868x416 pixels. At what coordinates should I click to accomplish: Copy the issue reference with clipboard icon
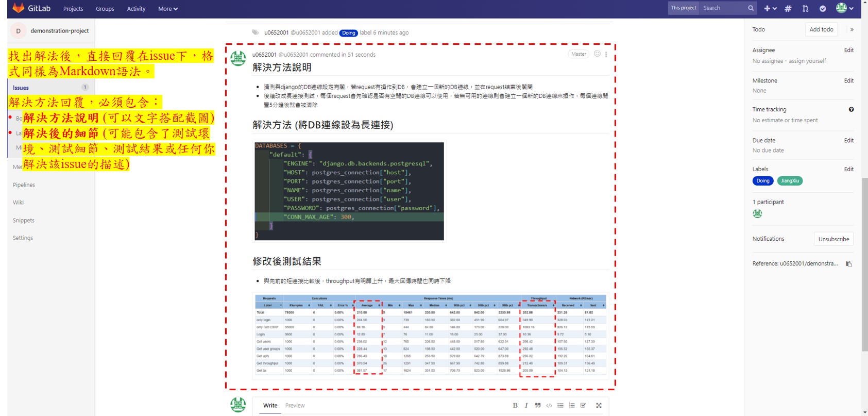848,264
